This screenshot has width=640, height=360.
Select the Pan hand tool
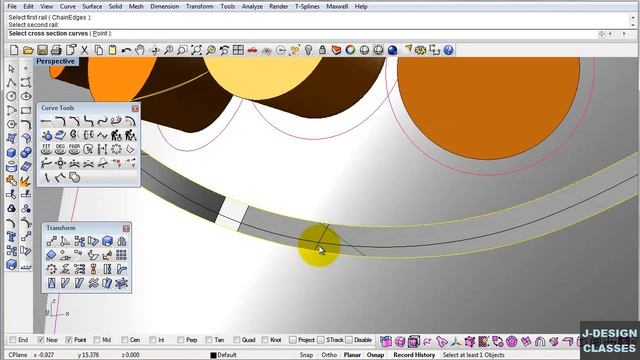coord(140,50)
